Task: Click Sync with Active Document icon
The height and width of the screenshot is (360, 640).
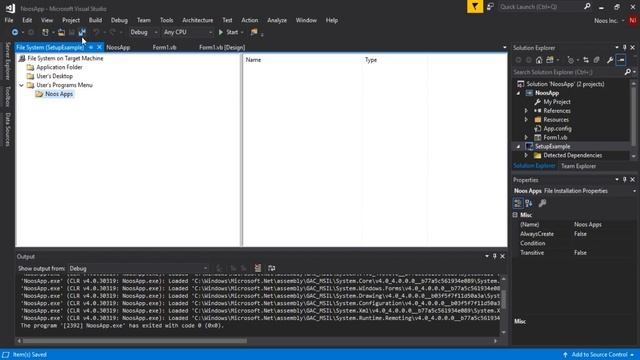Action: coord(586,60)
